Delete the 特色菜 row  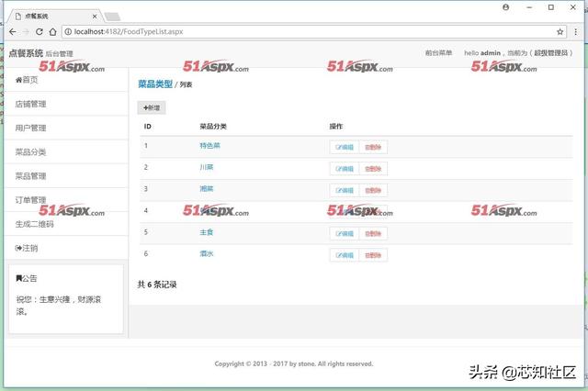pos(373,147)
